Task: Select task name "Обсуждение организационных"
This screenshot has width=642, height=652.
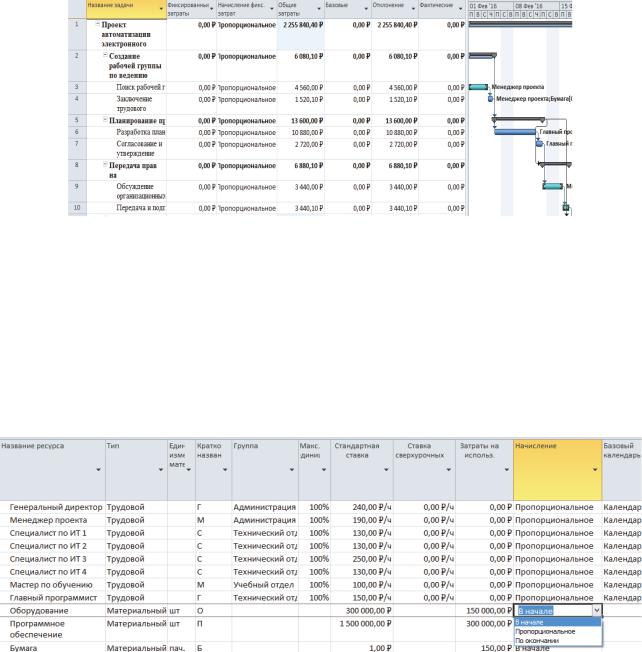Action: pos(141,191)
